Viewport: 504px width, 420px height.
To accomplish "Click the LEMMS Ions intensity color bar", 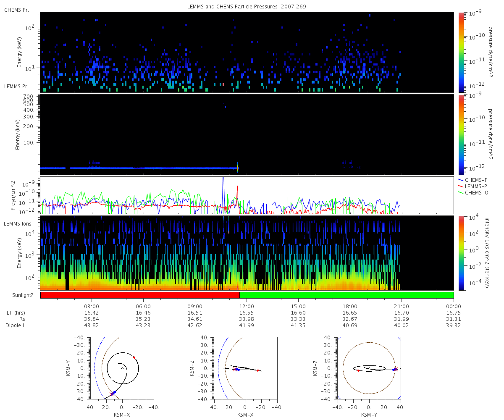I will click(461, 253).
